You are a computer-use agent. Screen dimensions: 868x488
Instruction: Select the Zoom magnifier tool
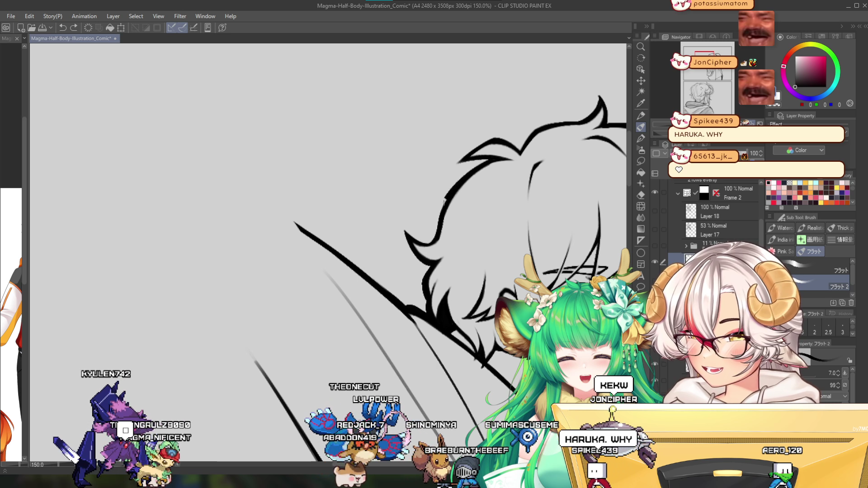tap(641, 47)
